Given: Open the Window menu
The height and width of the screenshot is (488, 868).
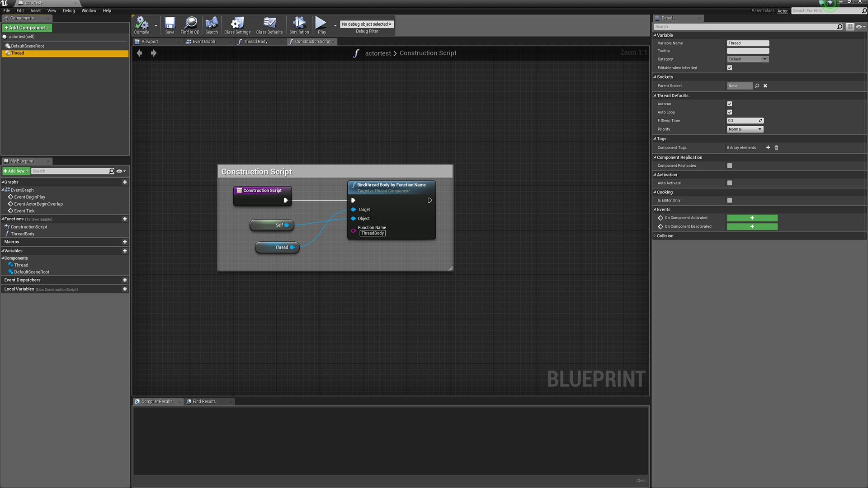Looking at the screenshot, I should click(89, 10).
